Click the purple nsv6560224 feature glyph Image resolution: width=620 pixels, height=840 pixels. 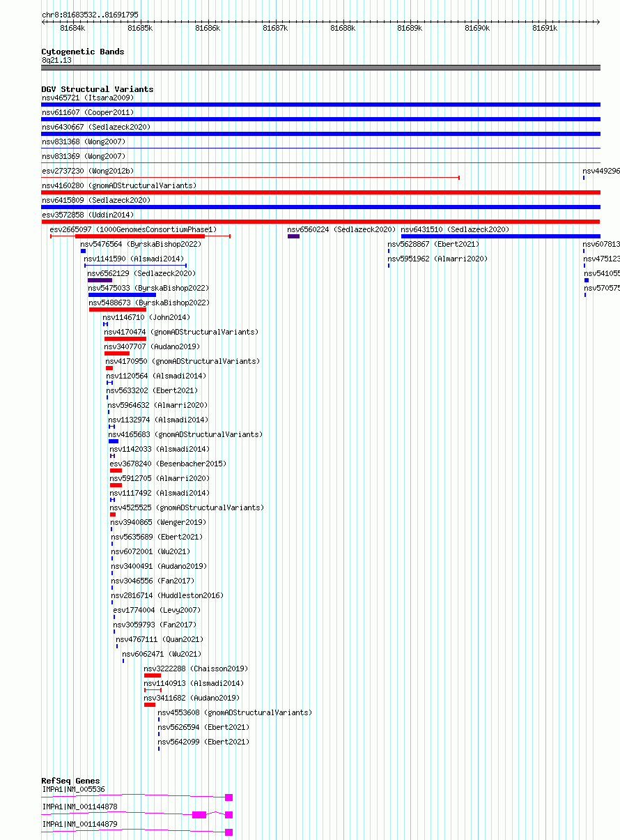[x=293, y=236]
